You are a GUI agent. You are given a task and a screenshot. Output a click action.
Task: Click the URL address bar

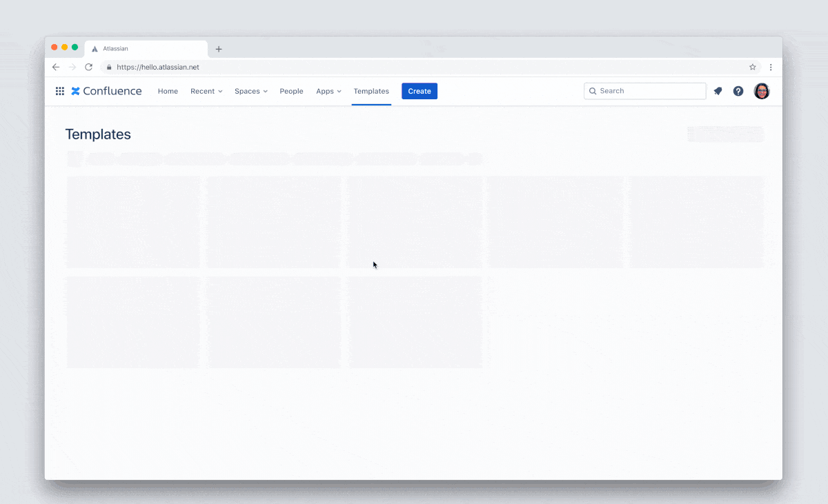431,67
